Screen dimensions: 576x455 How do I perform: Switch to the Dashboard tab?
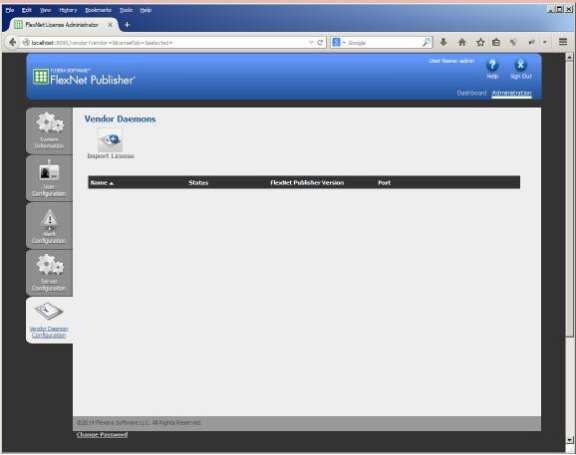tap(471, 93)
